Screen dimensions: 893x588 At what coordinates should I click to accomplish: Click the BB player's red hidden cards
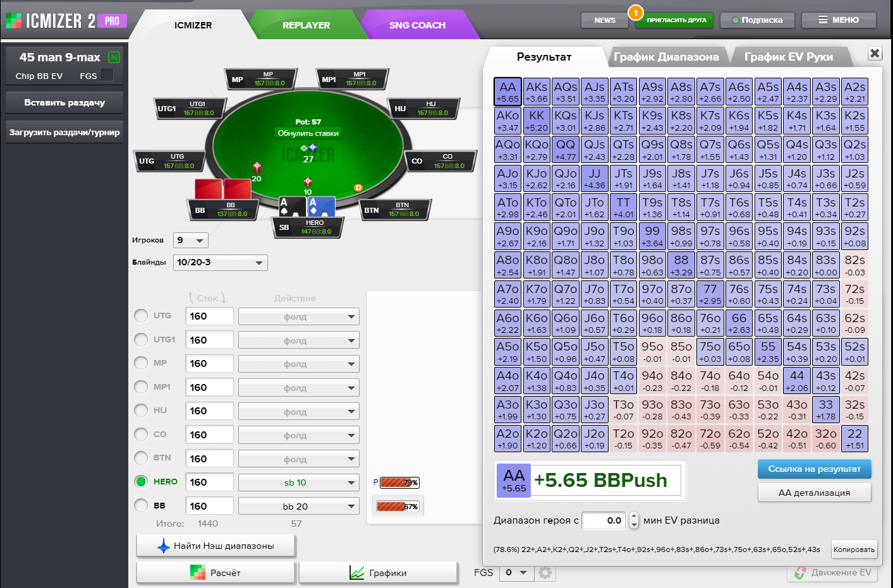[223, 189]
